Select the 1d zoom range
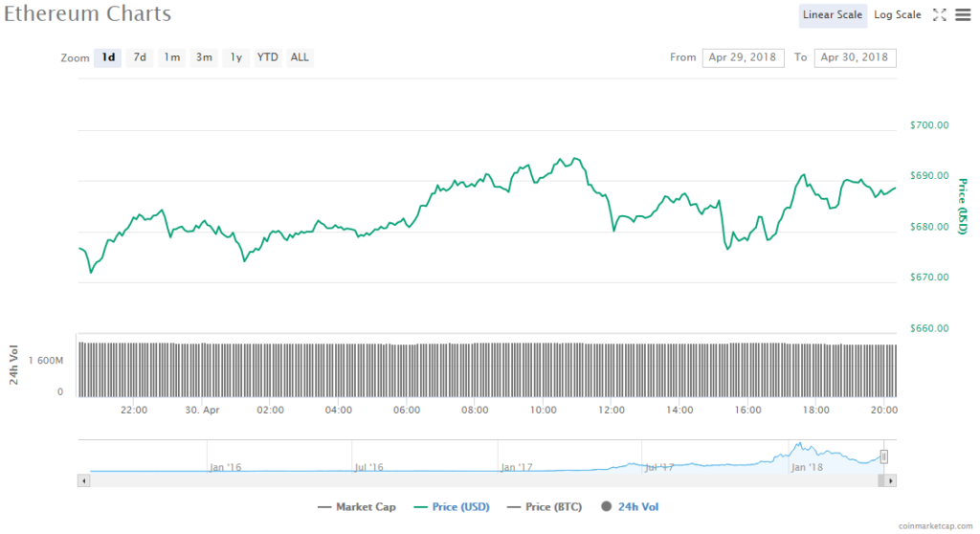 [109, 57]
